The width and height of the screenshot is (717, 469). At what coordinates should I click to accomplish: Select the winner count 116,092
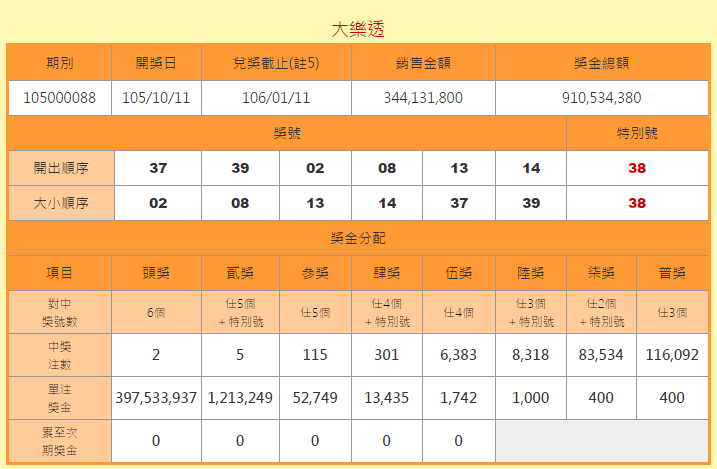pyautogui.click(x=672, y=355)
